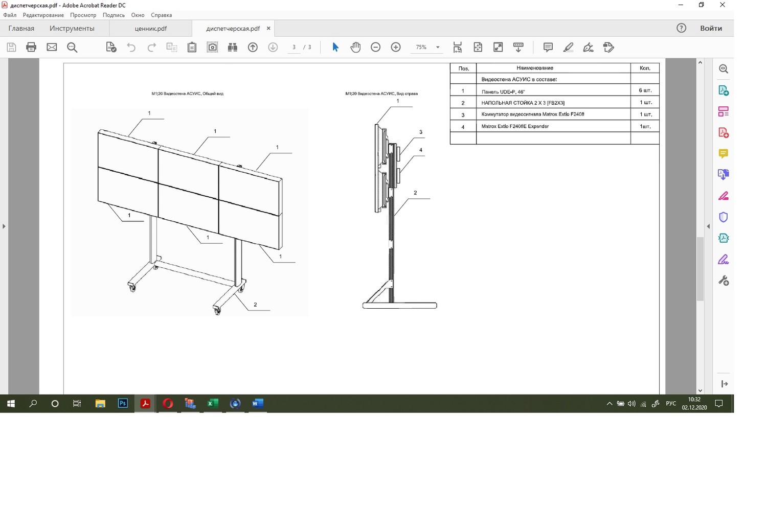
Task: Choose the arrow Selection tool
Action: pyautogui.click(x=335, y=48)
